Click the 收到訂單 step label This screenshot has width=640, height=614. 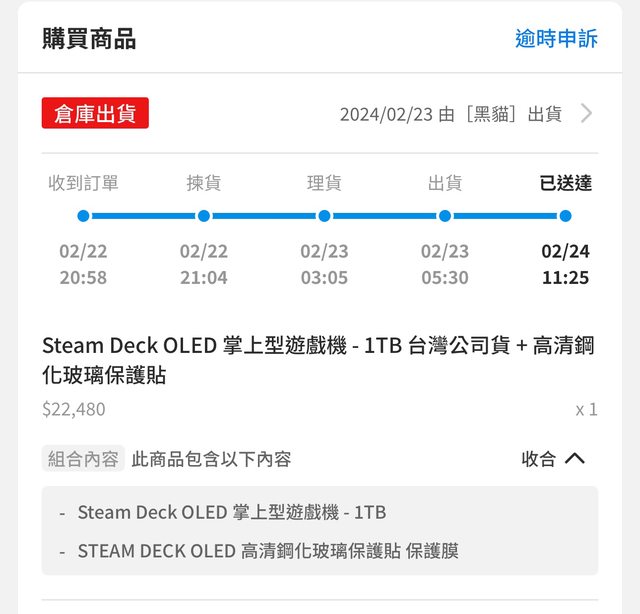pos(83,183)
